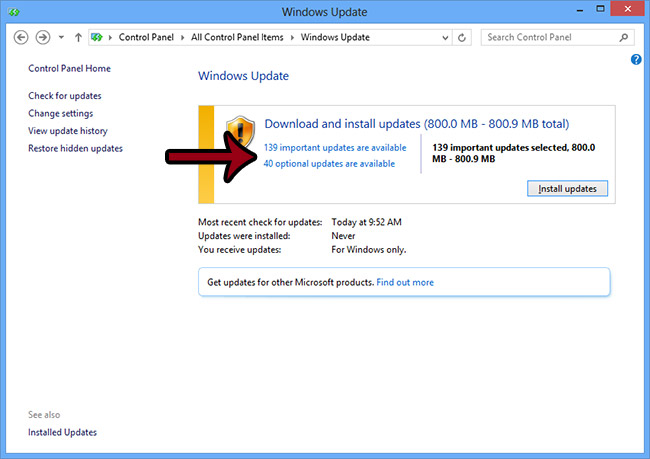This screenshot has width=650, height=459.
Task: Open the recent locations dropdown arrow
Action: [61, 37]
